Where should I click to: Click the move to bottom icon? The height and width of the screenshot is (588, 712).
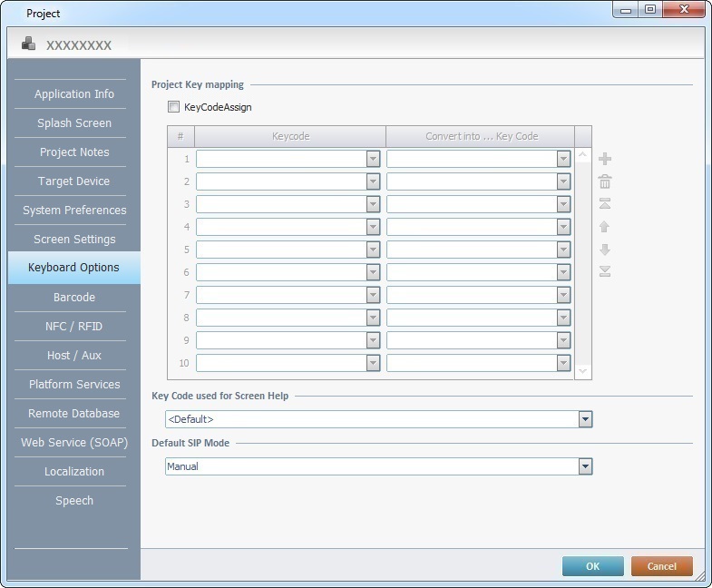point(605,271)
